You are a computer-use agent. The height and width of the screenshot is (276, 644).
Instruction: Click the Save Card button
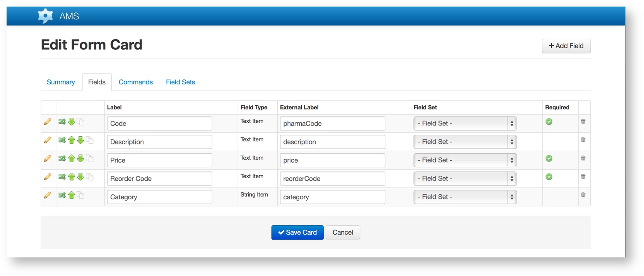(x=297, y=233)
